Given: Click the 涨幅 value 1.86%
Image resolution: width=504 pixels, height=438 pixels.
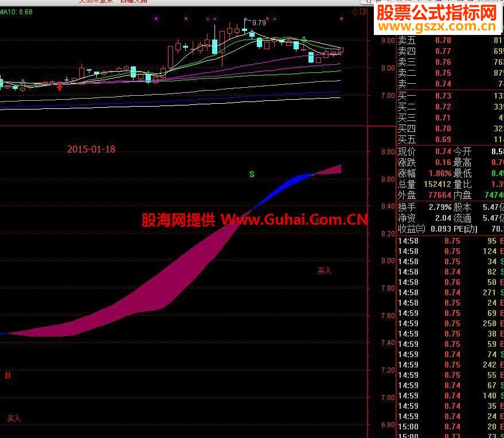Looking at the screenshot, I should click(440, 174).
